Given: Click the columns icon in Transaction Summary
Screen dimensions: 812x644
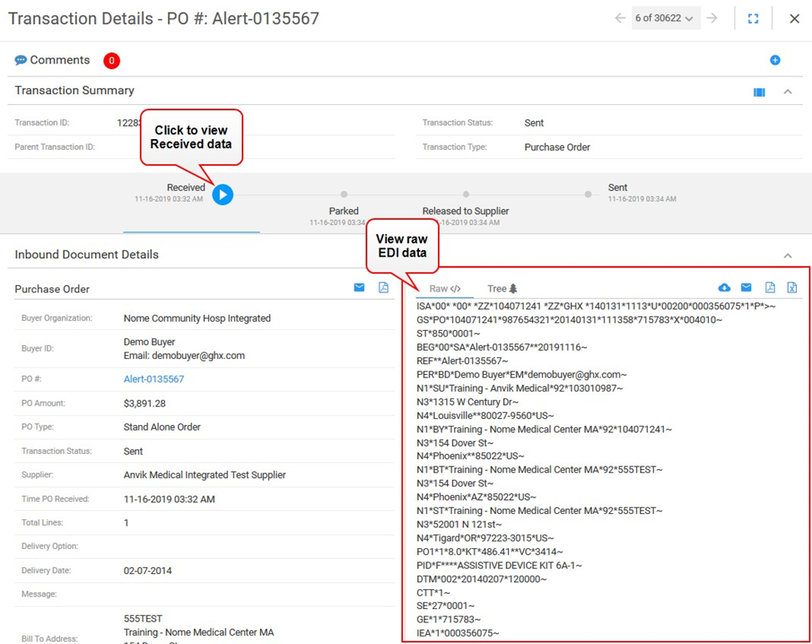Looking at the screenshot, I should coord(759,92).
